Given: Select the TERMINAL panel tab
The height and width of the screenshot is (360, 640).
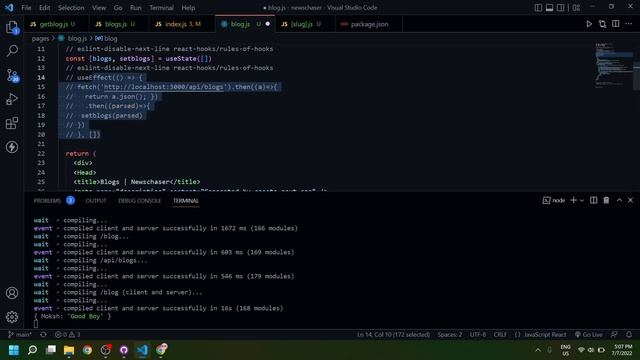Looking at the screenshot, I should [186, 201].
